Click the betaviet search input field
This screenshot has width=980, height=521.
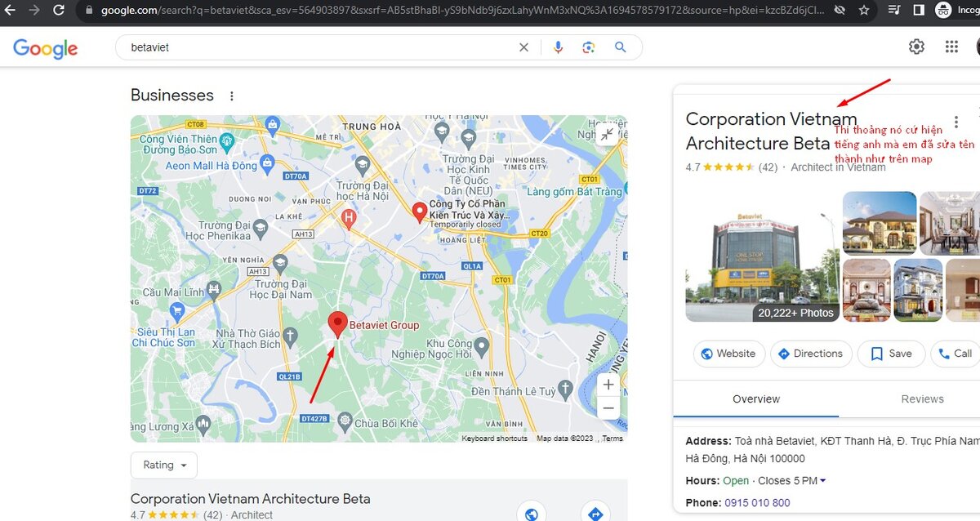click(318, 47)
